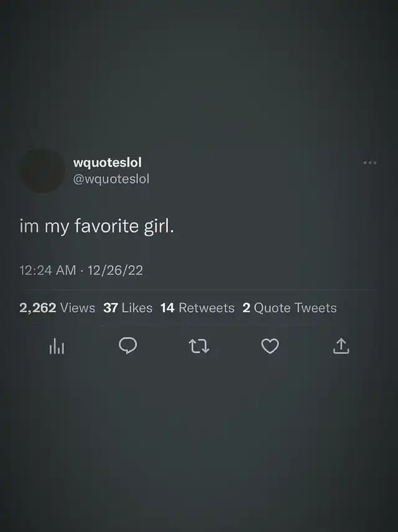Open the tweet analytics bar-chart icon

point(57,347)
